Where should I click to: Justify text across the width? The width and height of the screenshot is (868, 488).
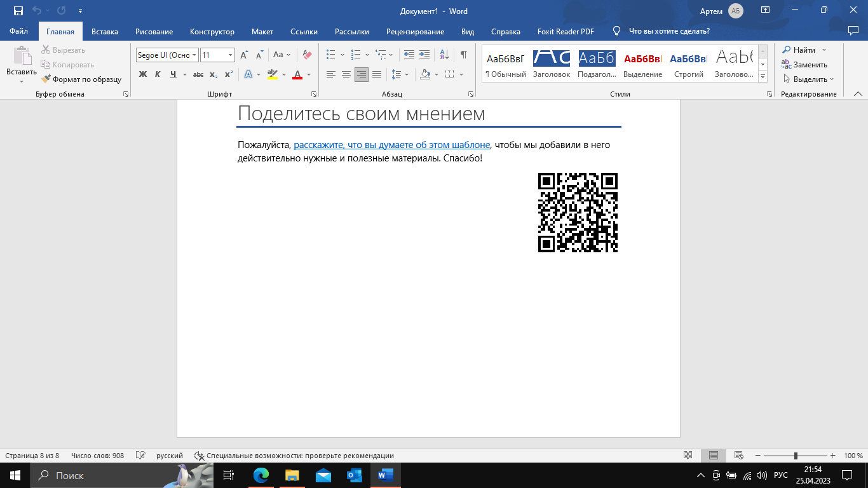[377, 74]
